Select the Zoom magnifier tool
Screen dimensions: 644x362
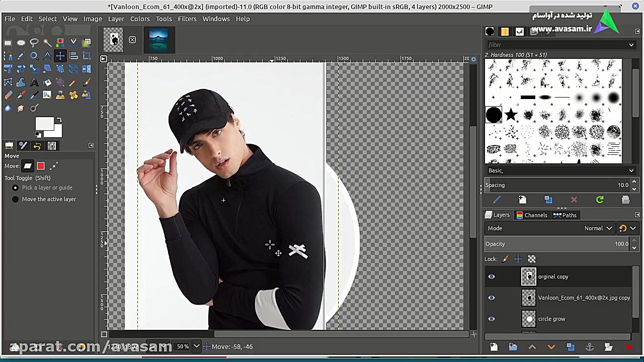coord(34,56)
